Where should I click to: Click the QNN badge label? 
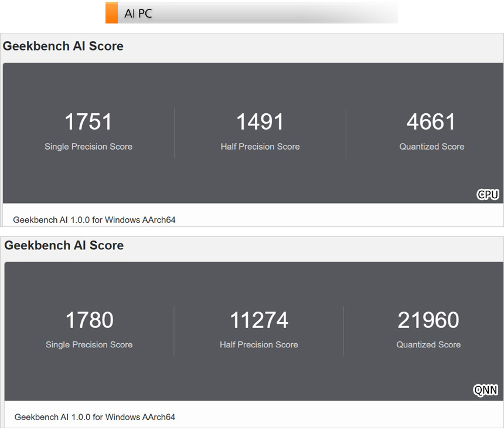coord(486,391)
